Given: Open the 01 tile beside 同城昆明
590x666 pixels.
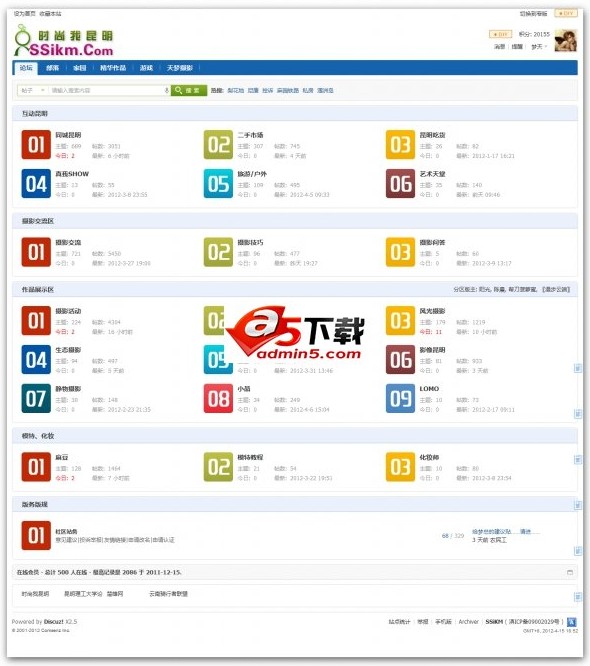Looking at the screenshot, I should (x=36, y=145).
